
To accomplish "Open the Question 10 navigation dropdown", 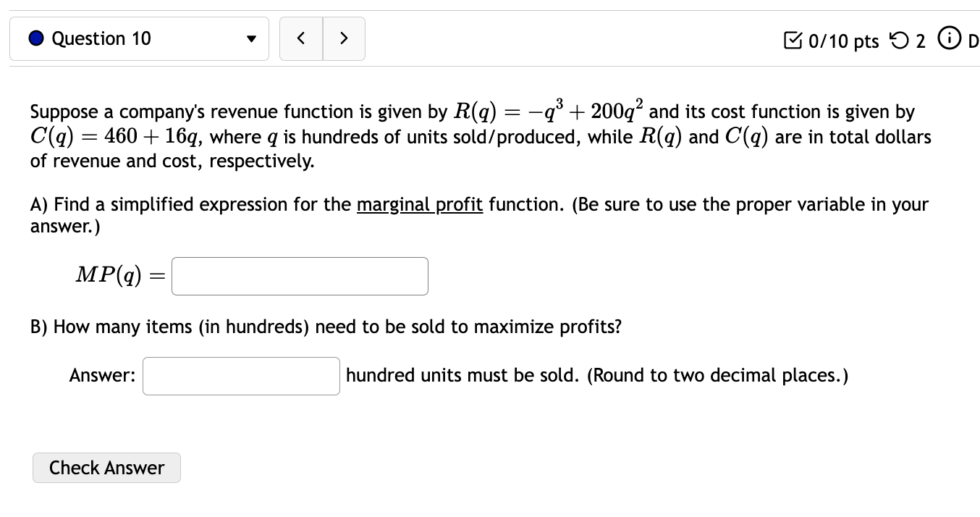I will coord(140,38).
